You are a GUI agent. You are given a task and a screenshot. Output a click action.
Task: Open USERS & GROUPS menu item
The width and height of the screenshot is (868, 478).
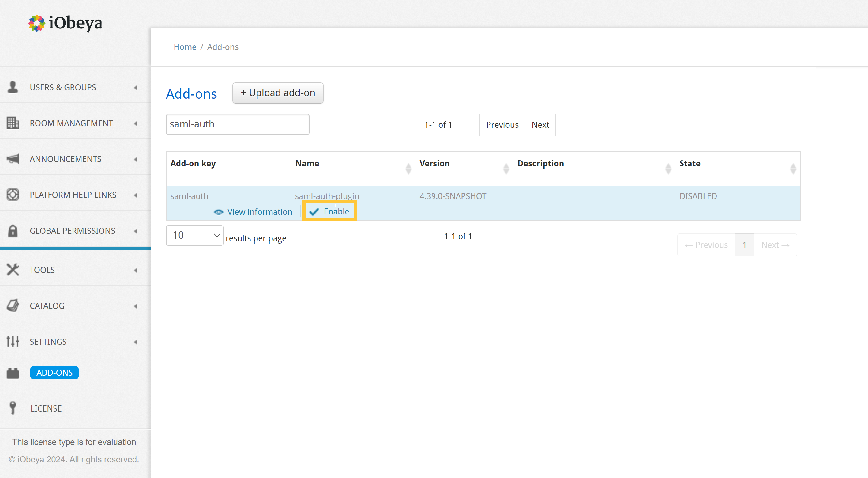coord(63,87)
